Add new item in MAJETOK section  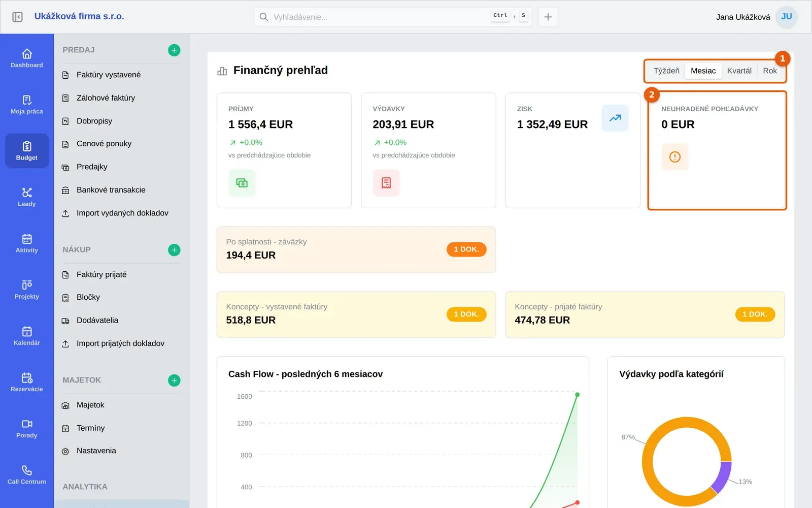(174, 380)
